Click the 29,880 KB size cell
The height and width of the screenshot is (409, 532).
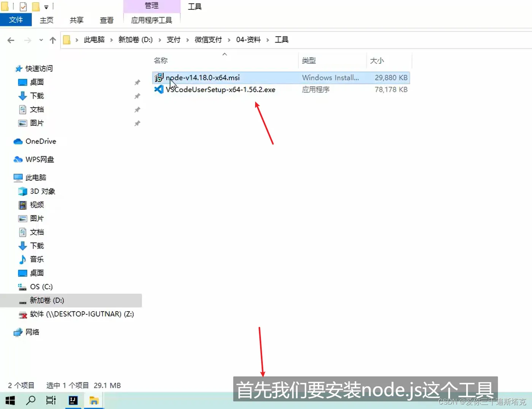(391, 78)
